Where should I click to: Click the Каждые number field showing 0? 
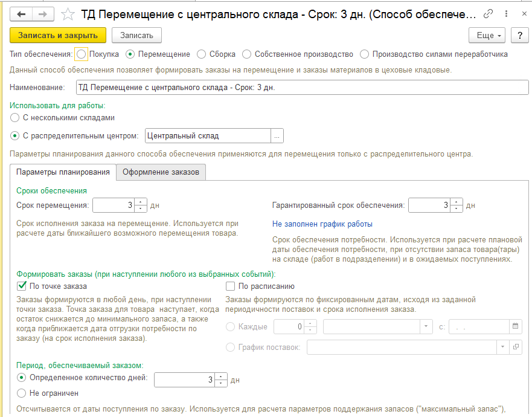[x=289, y=327]
